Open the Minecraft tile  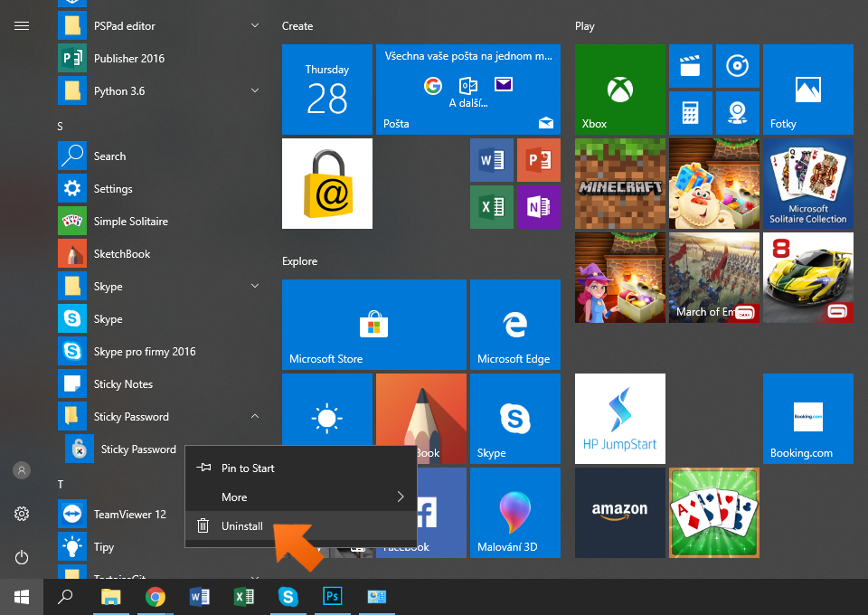[x=620, y=184]
